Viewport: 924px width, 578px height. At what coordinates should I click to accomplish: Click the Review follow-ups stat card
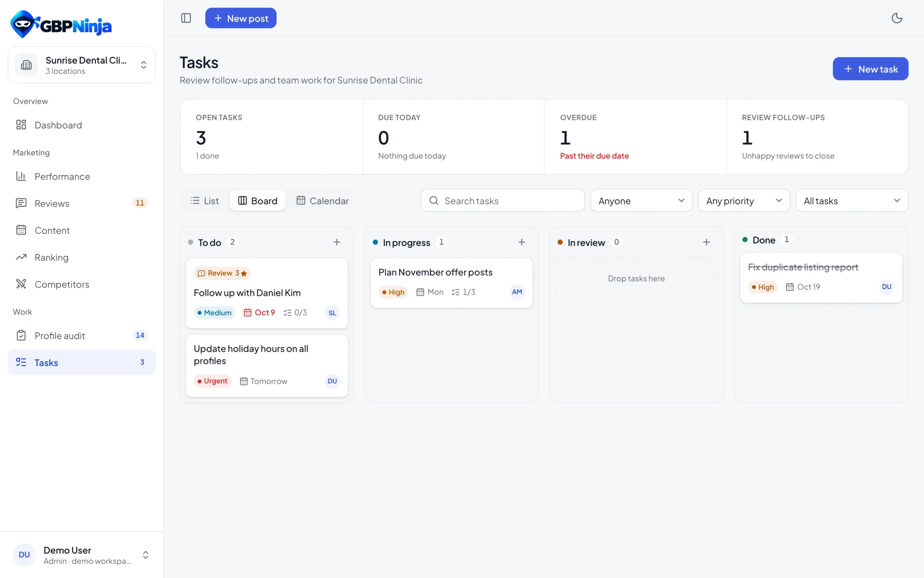(x=818, y=137)
